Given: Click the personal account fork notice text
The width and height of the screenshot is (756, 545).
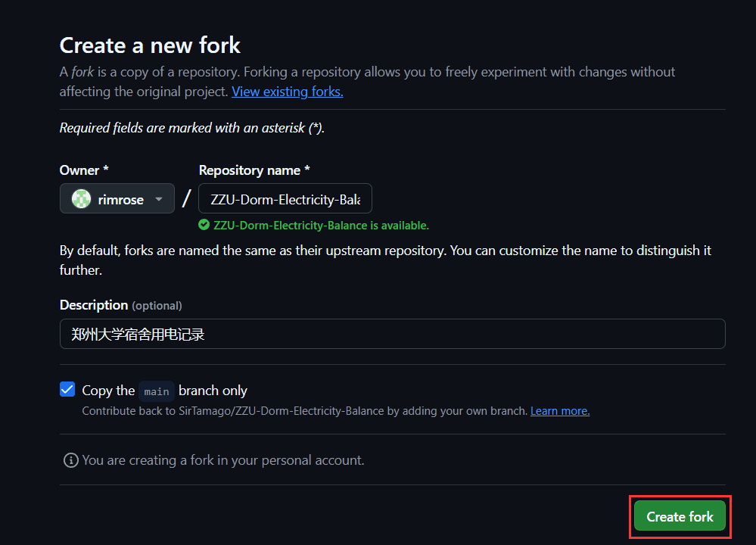Looking at the screenshot, I should [222, 460].
